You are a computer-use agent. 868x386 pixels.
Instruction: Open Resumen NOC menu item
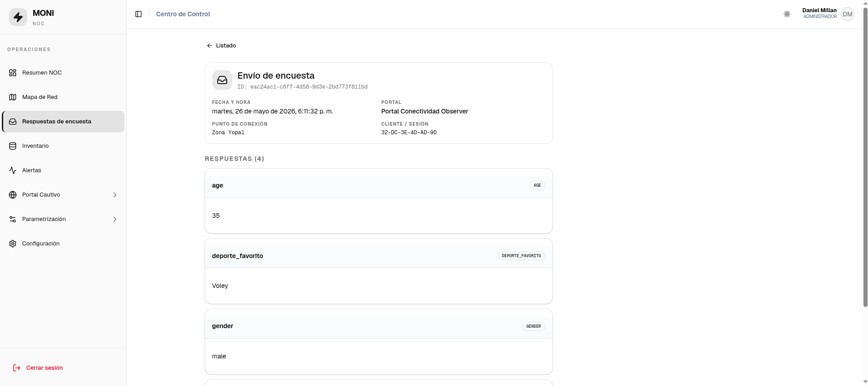coord(63,73)
